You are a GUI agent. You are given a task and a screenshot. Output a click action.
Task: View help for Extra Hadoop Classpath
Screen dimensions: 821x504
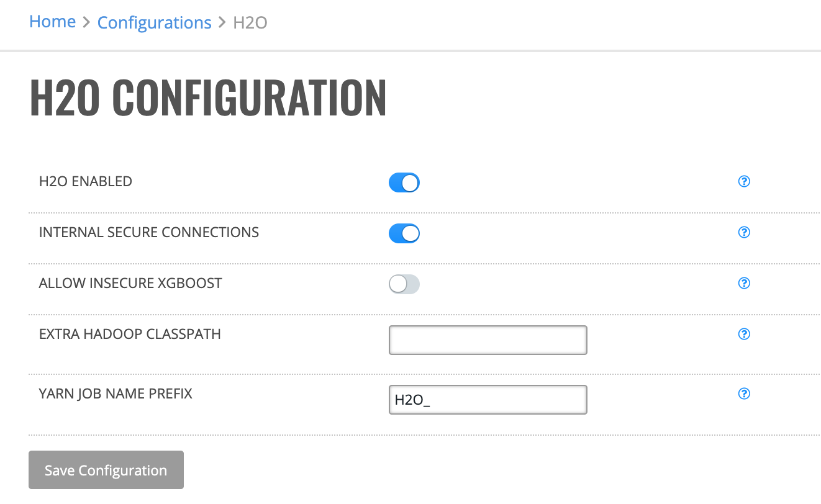coord(744,334)
